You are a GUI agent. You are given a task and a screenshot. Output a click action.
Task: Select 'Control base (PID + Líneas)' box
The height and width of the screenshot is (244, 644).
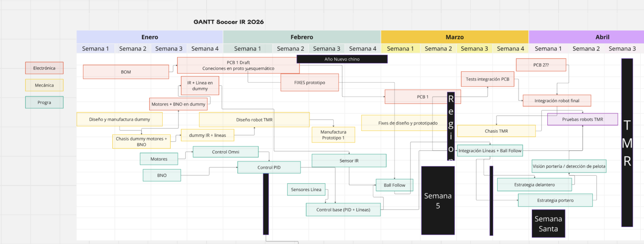[343, 210]
